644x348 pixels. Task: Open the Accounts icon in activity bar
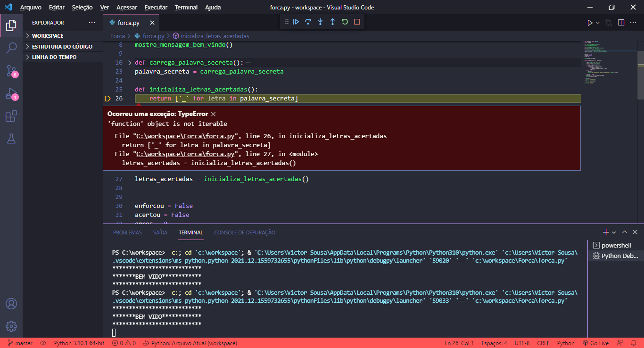click(x=11, y=303)
